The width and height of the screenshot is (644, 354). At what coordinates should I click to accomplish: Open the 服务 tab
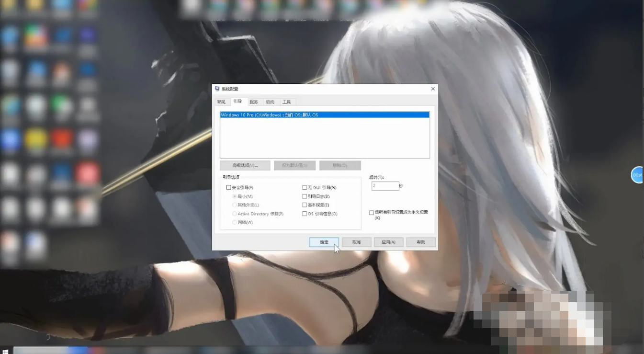click(x=254, y=102)
